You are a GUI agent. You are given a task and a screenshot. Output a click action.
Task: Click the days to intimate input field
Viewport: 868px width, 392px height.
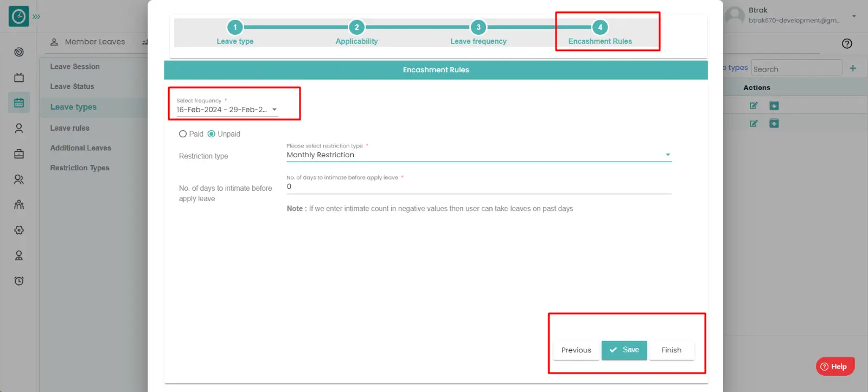(478, 187)
